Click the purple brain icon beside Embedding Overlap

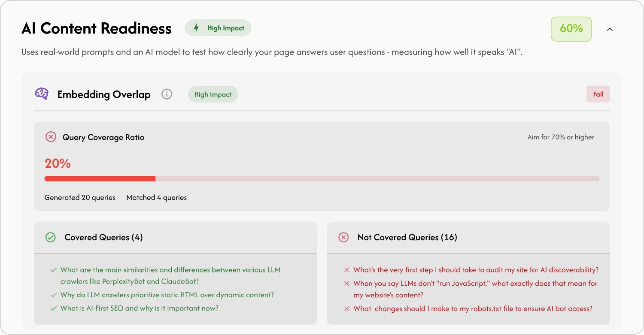point(42,94)
